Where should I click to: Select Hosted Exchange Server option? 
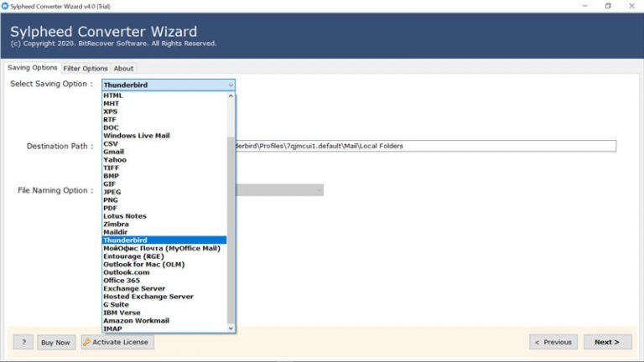click(x=164, y=297)
